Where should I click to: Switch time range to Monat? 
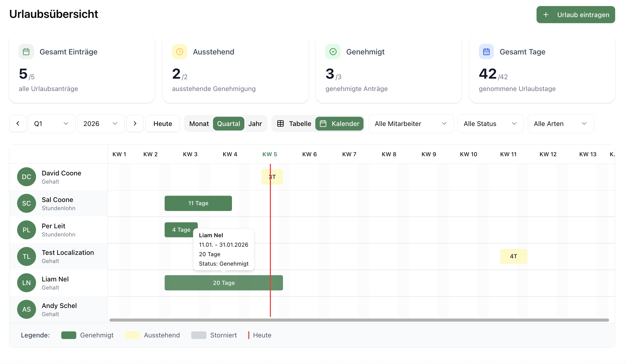click(199, 124)
